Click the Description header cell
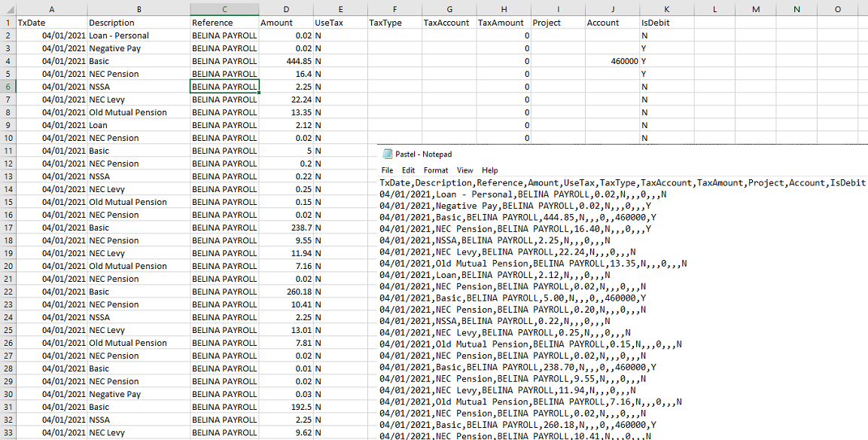 click(x=139, y=23)
